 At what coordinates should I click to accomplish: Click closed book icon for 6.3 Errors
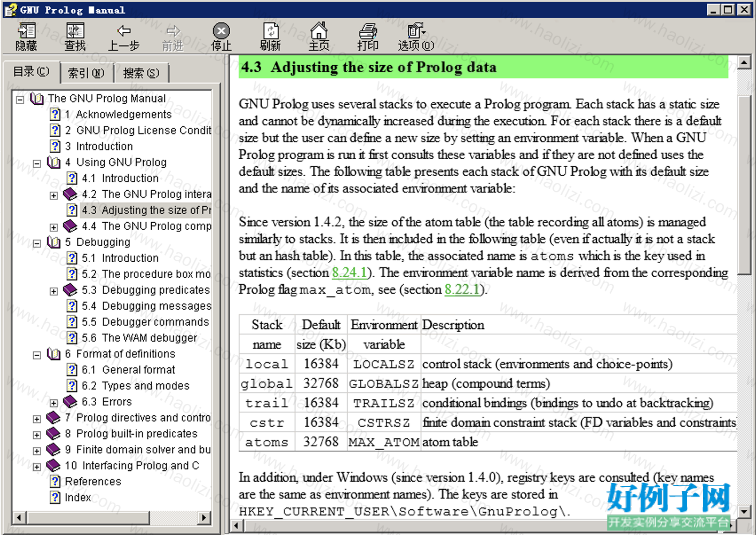[x=70, y=401]
